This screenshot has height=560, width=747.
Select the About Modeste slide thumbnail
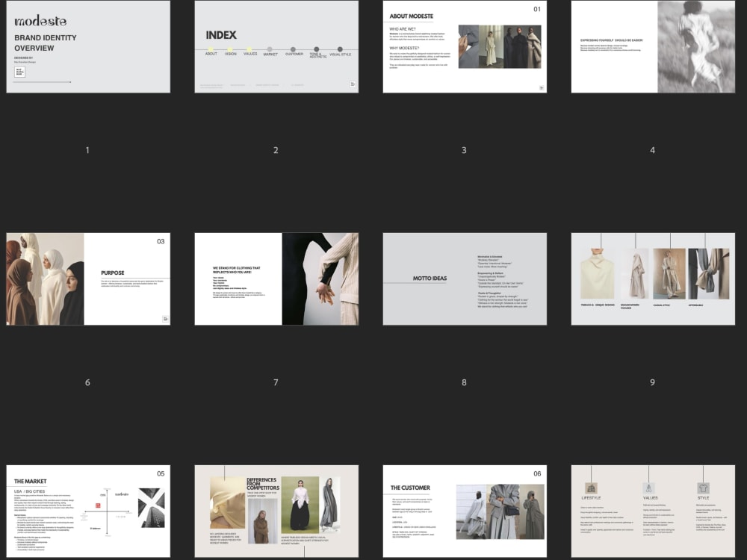[x=465, y=46]
